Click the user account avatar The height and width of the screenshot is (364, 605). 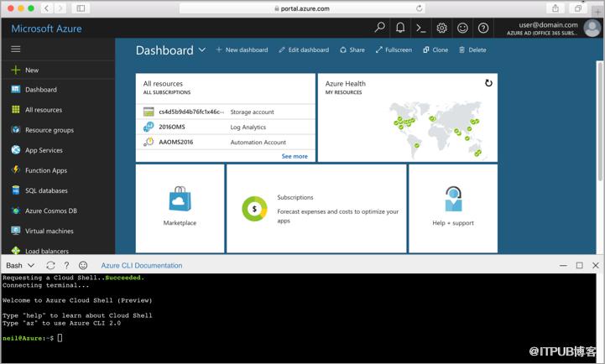click(x=592, y=29)
